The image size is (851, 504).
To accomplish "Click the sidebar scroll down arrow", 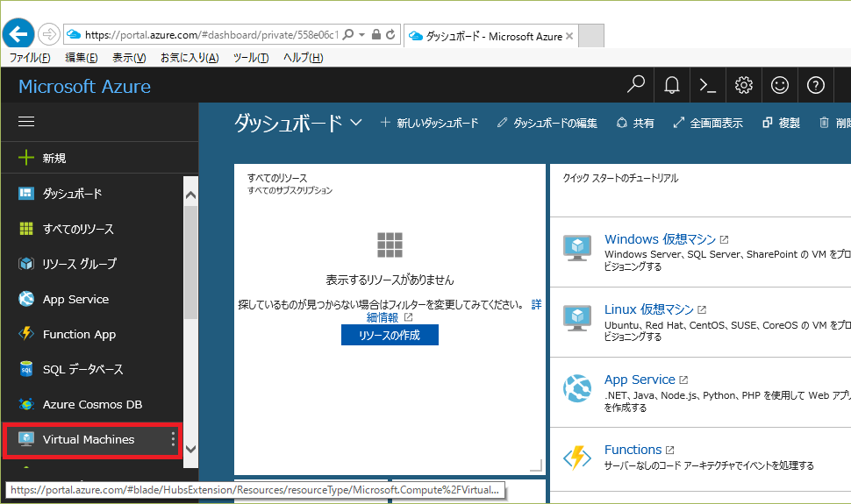I will (x=190, y=449).
